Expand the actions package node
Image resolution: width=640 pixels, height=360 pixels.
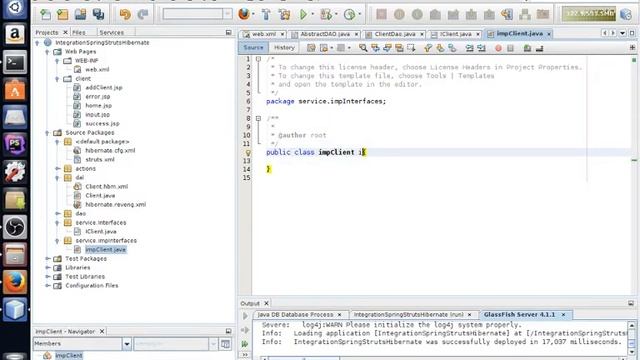(58, 169)
